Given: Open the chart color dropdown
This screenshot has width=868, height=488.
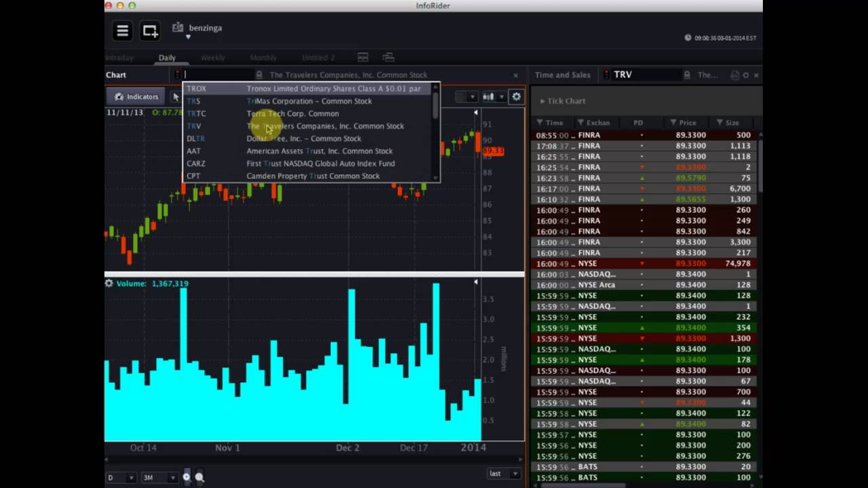Looking at the screenshot, I should [466, 97].
